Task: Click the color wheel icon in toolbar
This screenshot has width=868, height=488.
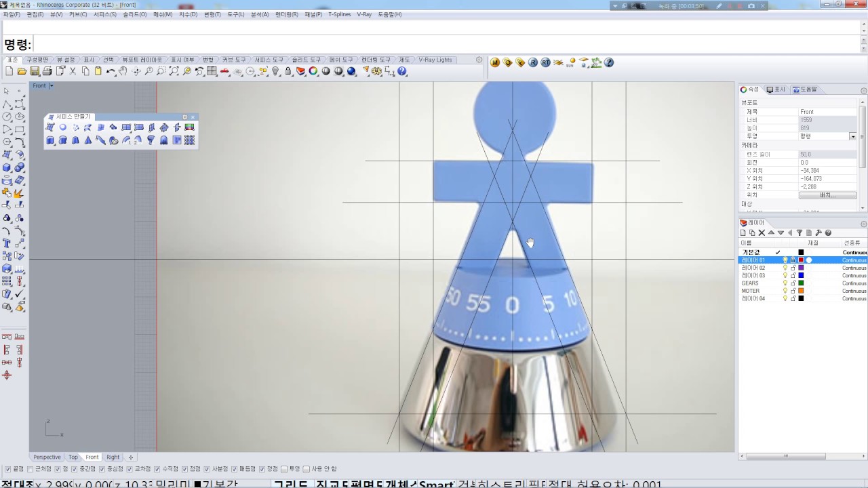Action: [313, 71]
